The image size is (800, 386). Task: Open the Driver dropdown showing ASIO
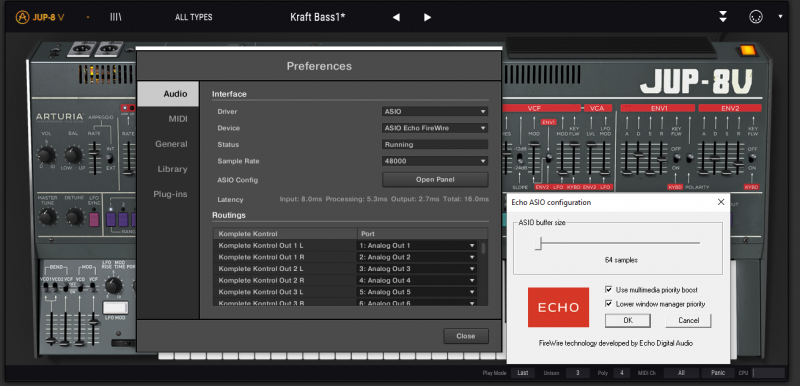(x=435, y=111)
